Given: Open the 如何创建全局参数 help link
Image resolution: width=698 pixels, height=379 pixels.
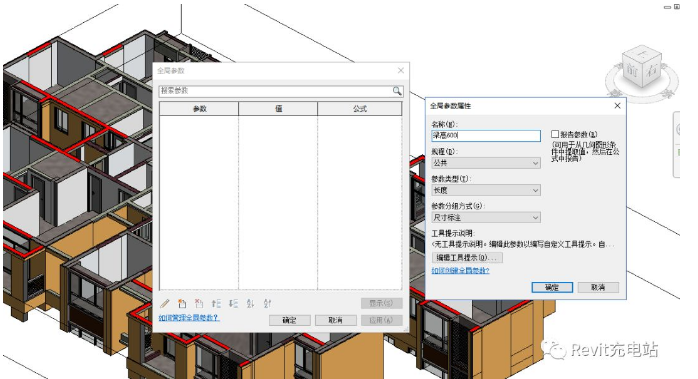Looking at the screenshot, I should click(460, 270).
